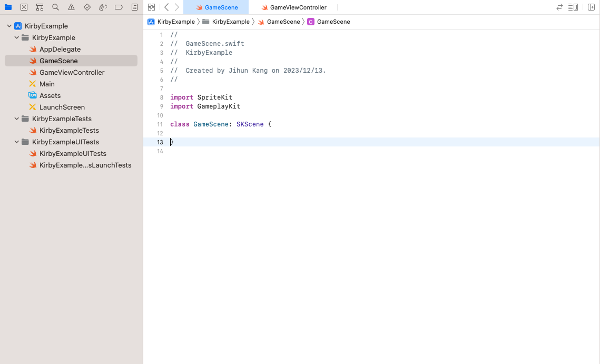Select GameScene file in the navigator
Screen dimensions: 600x364
point(71,61)
